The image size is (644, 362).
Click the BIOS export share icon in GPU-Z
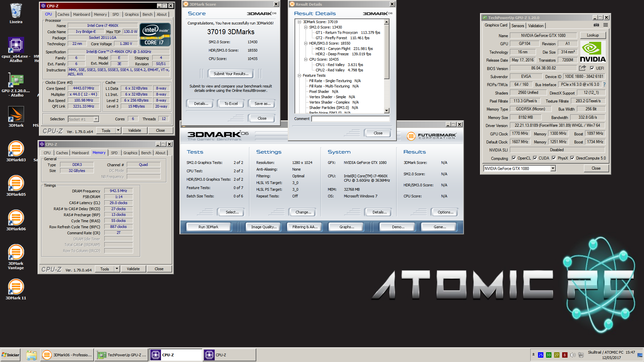(x=582, y=68)
